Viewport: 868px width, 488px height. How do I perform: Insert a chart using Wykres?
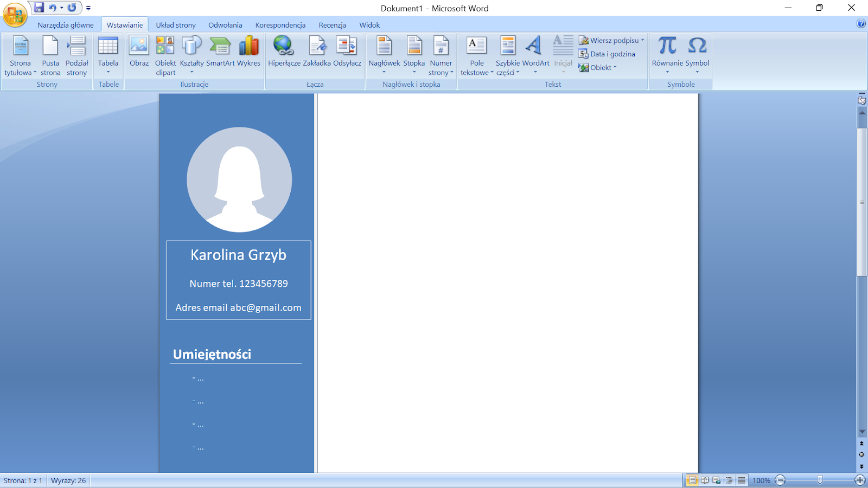[249, 52]
